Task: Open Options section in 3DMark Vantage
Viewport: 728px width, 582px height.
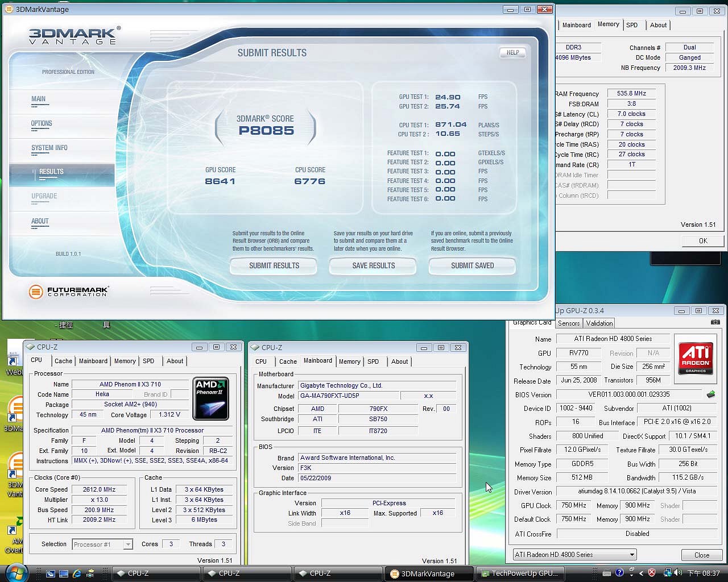Action: tap(42, 124)
